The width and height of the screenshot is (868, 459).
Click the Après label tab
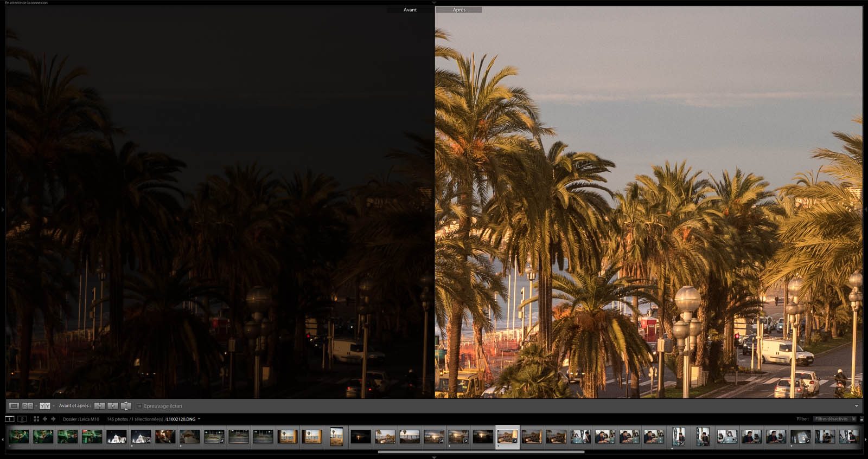pos(459,10)
